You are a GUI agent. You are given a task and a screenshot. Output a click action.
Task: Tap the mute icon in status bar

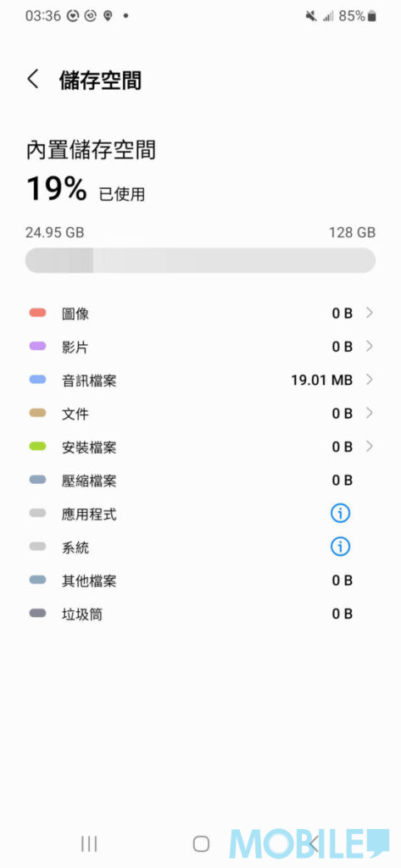tap(311, 16)
